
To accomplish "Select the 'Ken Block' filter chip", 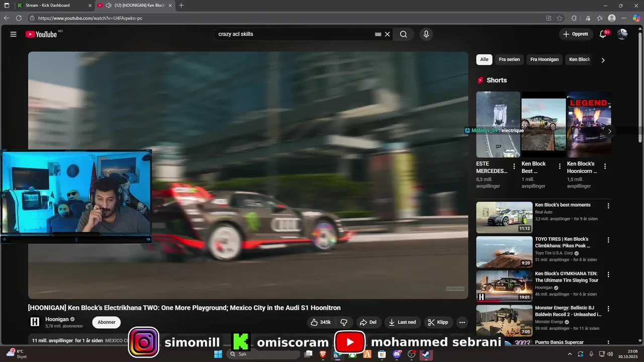I will [580, 59].
